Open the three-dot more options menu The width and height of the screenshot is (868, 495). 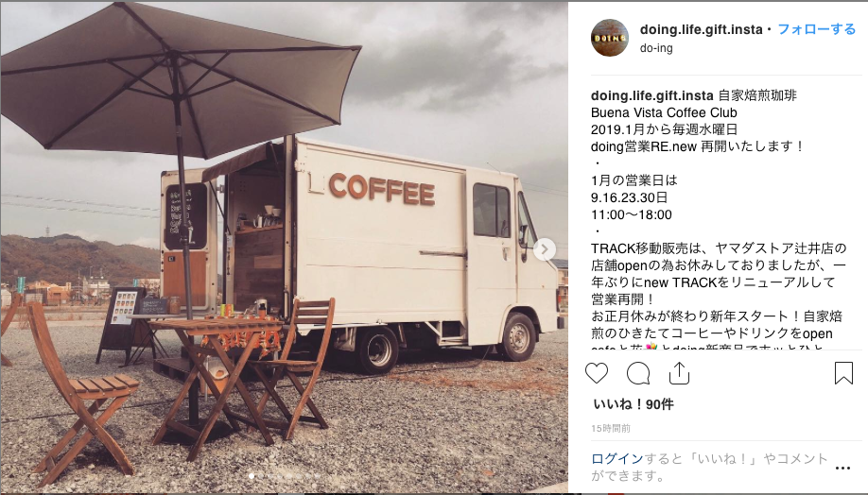pyautogui.click(x=842, y=468)
